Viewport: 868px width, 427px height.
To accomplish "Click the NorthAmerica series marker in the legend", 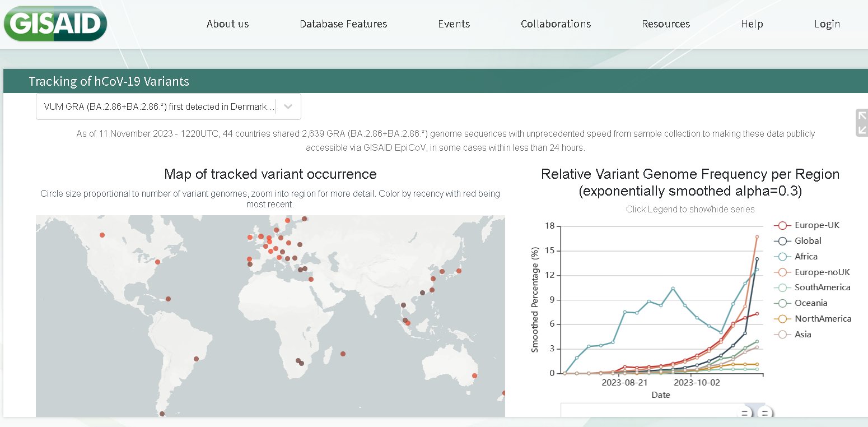I will [782, 319].
